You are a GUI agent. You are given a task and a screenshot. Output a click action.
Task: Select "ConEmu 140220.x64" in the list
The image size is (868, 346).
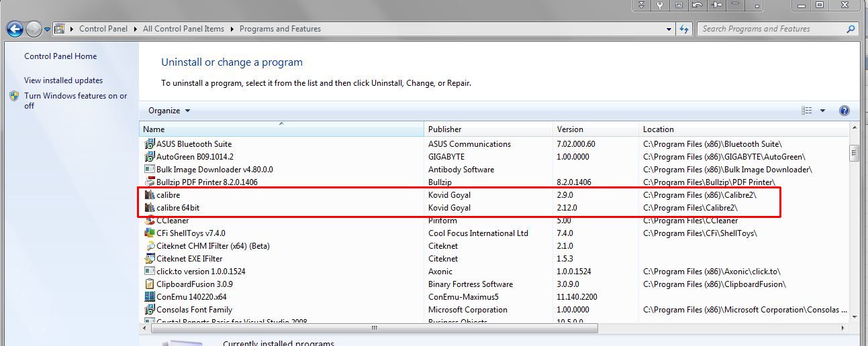[x=191, y=297]
